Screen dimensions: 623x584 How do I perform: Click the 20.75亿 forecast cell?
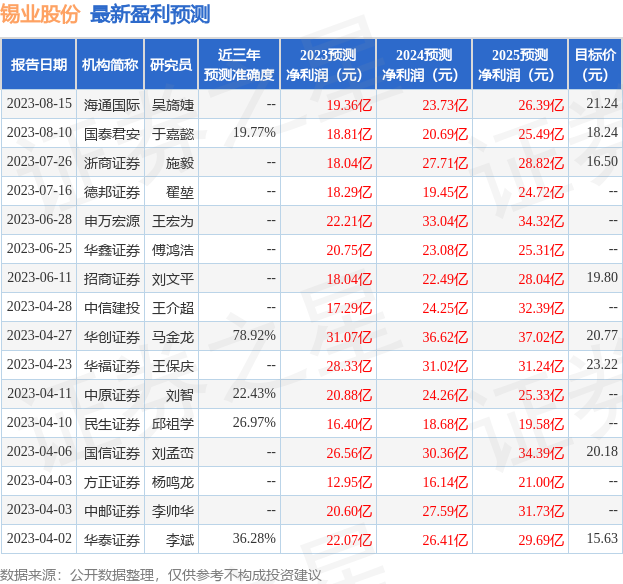click(x=349, y=250)
